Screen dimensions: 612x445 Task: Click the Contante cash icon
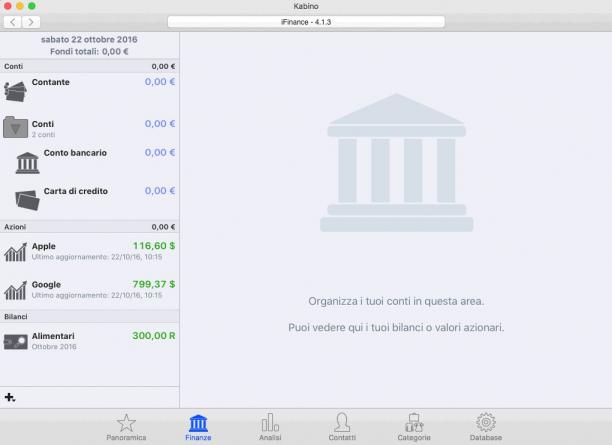pyautogui.click(x=15, y=91)
